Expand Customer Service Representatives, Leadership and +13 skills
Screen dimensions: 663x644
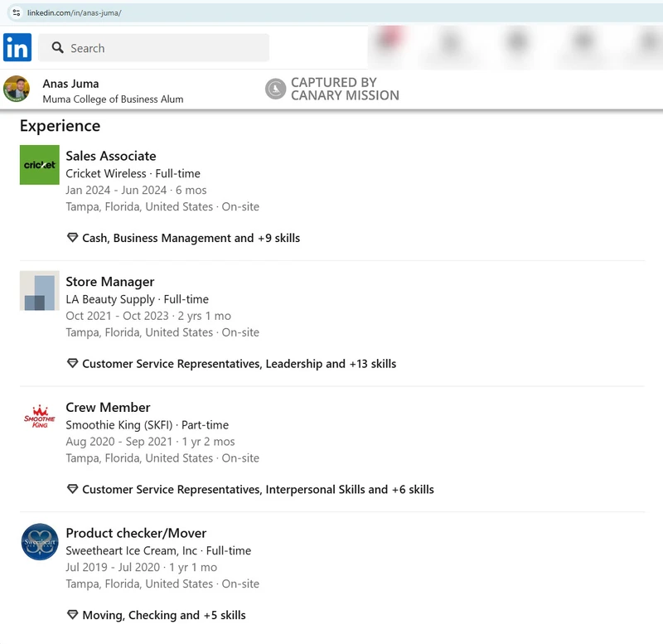click(239, 364)
